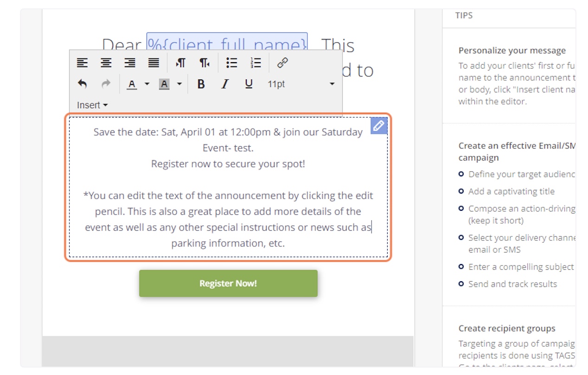The height and width of the screenshot is (375, 588).
Task: Undo the last edit
Action: 83,84
